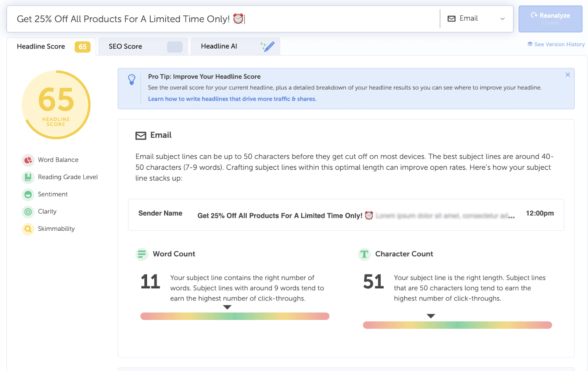Click the lightbulb Pro Tip icon
Screen dimensions: 588x371
click(x=132, y=79)
